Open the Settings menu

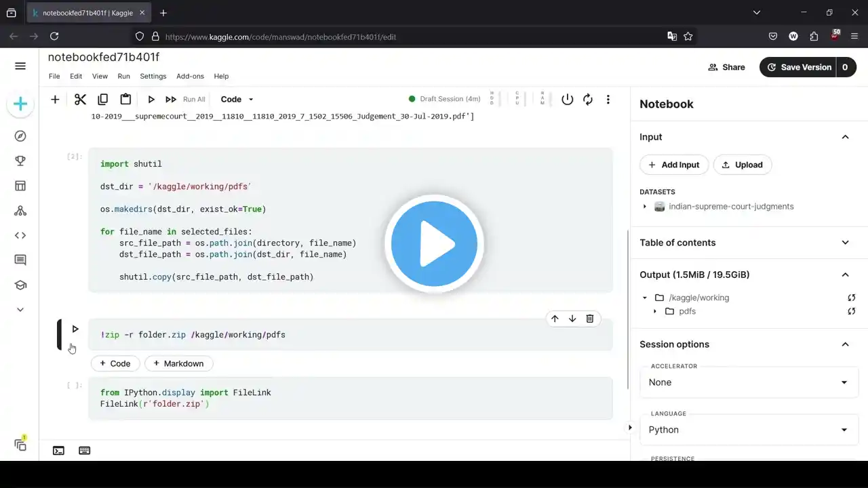pyautogui.click(x=153, y=77)
